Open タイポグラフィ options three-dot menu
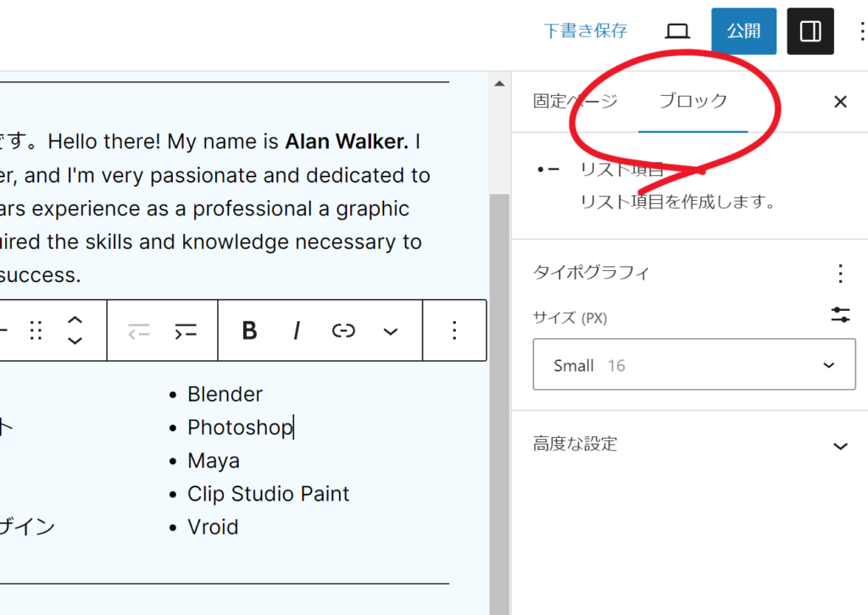 point(839,273)
